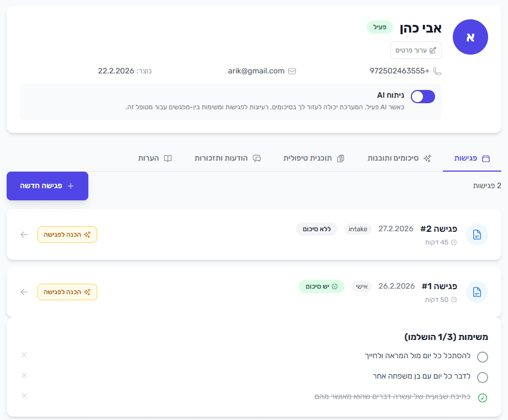This screenshot has height=420, width=508.
Task: Click the envelope icon next to arik@gmail.com
Action: point(293,71)
